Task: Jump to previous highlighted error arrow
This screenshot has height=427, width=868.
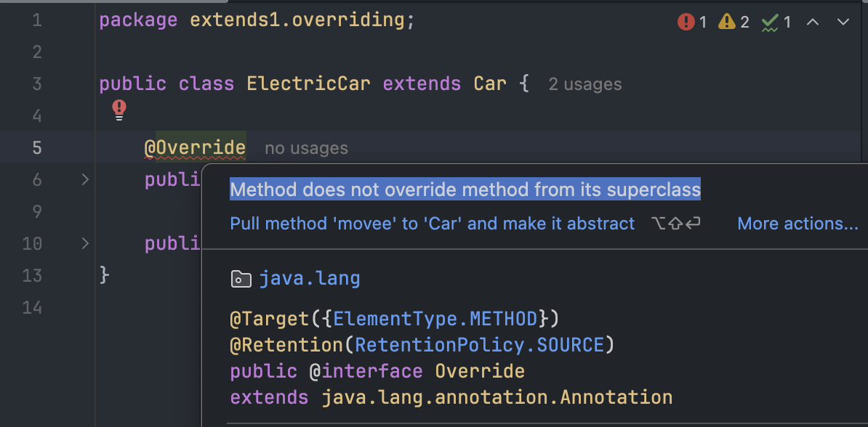Action: point(813,22)
